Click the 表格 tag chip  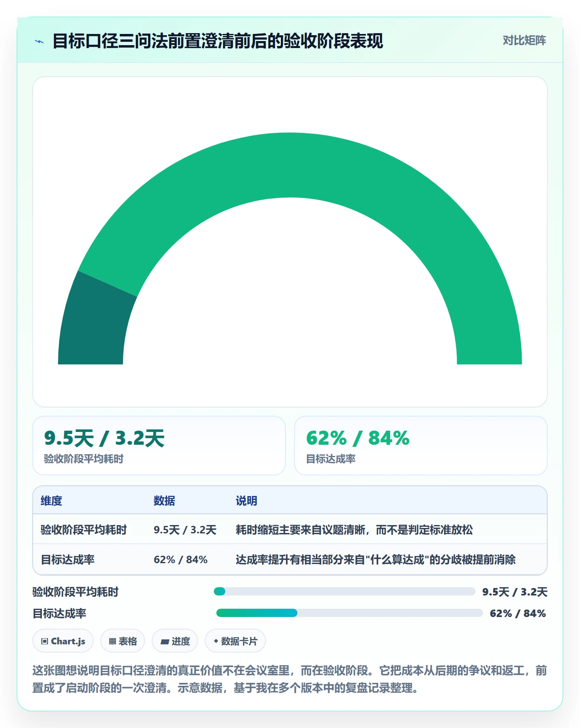(123, 641)
